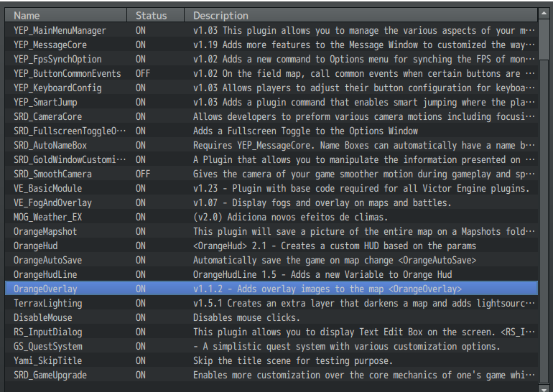553x392 pixels.
Task: Select the TerraxLighting plugin
Action: click(x=271, y=303)
